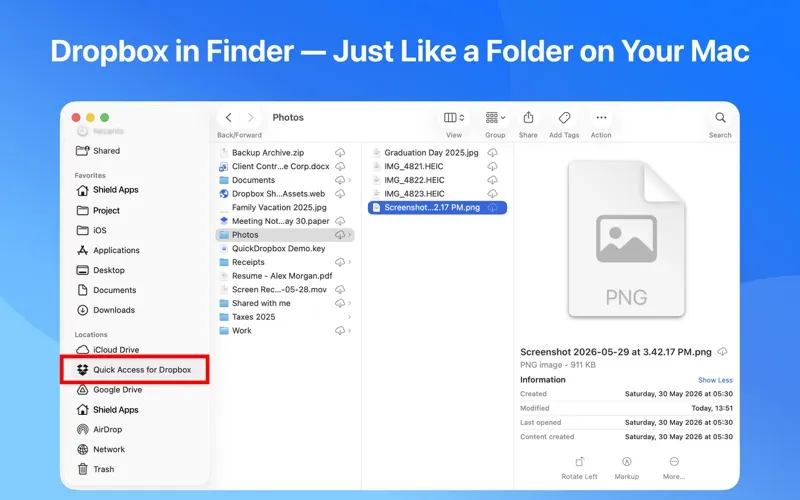Download Graduation Day 2025.jpg via cloud icon

[492, 153]
